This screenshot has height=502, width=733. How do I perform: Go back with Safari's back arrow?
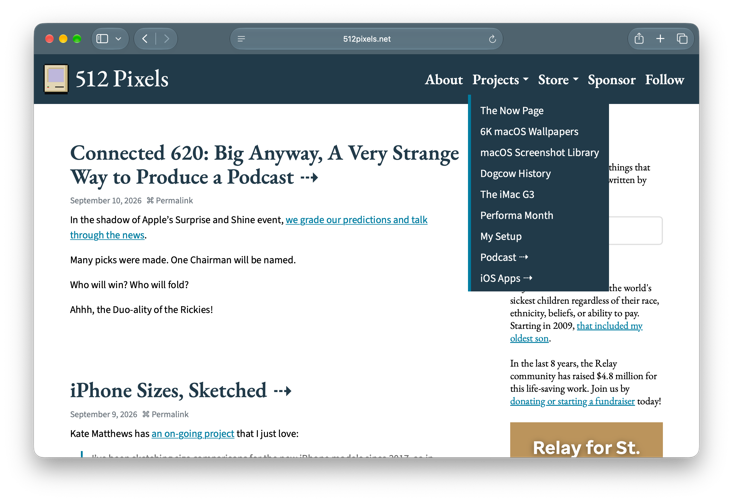point(145,39)
